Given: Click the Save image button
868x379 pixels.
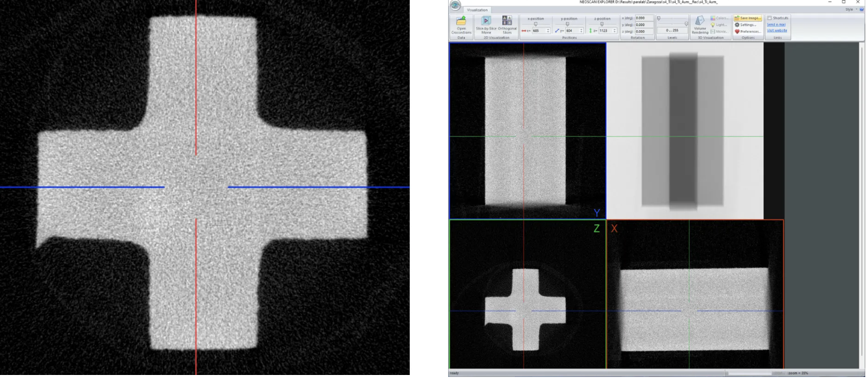Looking at the screenshot, I should [x=748, y=18].
